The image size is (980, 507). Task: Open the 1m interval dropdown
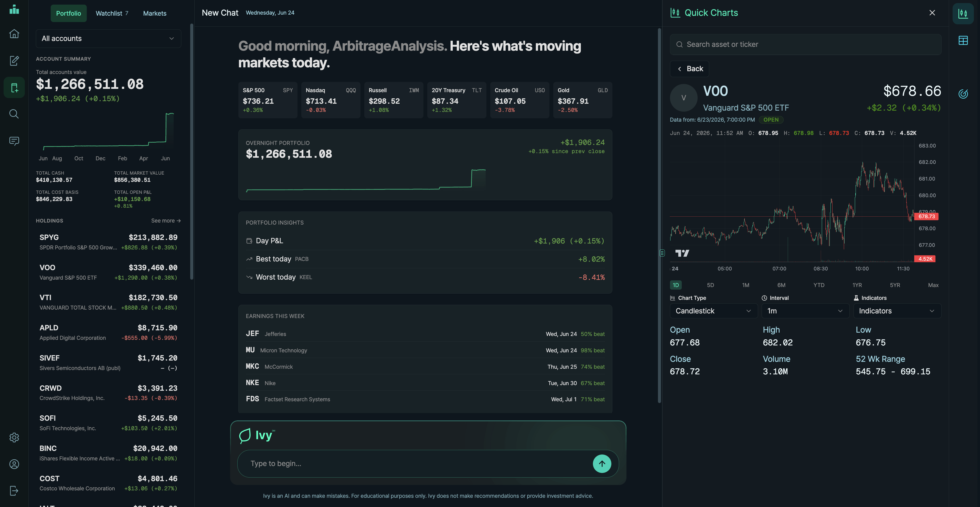[805, 311]
